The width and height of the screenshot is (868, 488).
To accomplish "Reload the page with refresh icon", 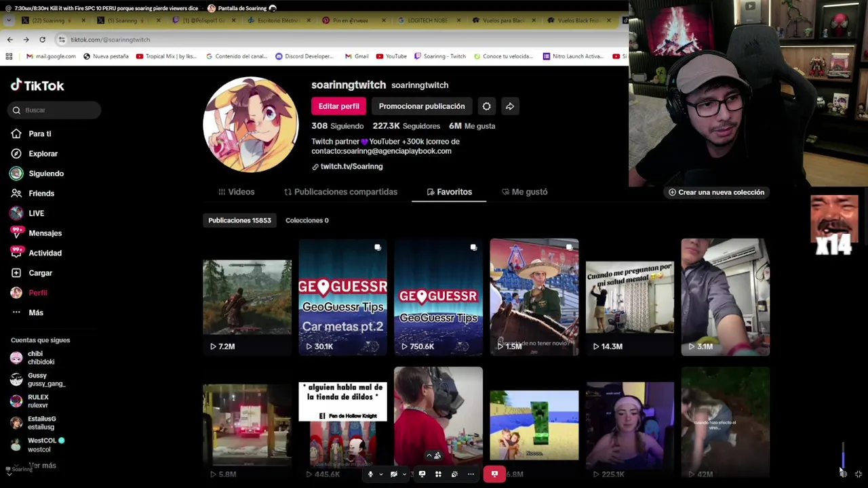I will 42,39.
